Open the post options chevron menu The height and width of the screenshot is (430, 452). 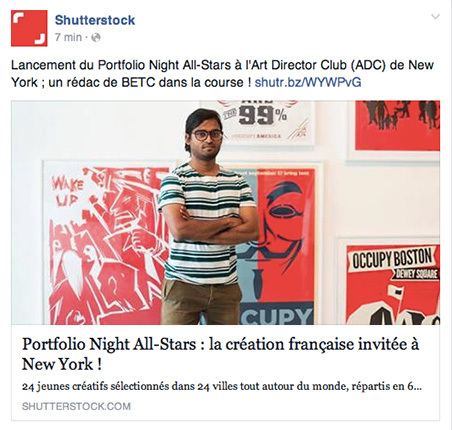point(435,17)
